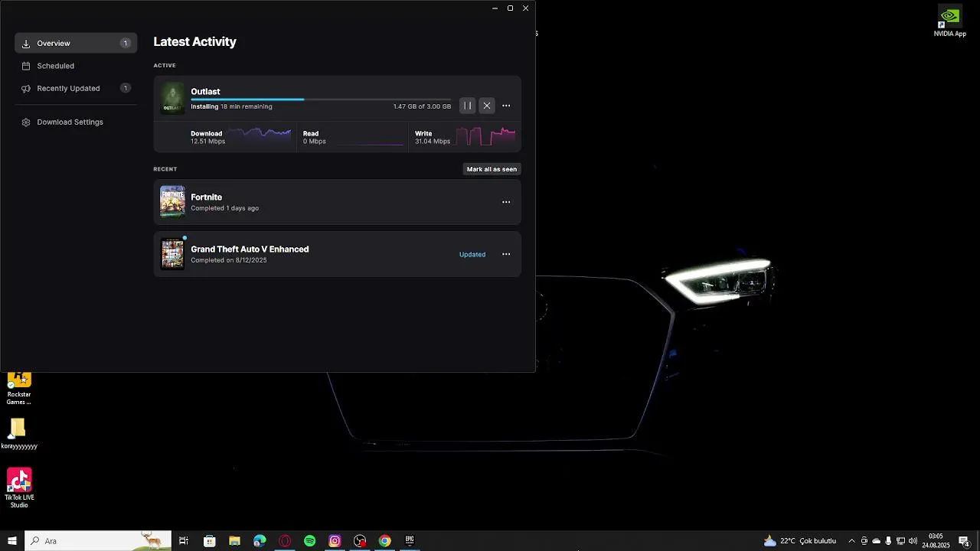This screenshot has width=980, height=551.
Task: Open the taskbar clock and date
Action: click(936, 541)
